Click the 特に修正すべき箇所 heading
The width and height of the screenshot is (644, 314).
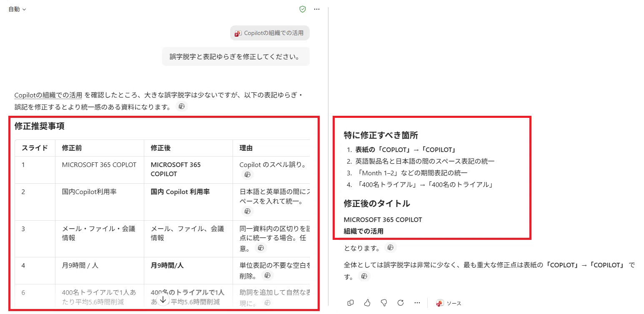(381, 135)
